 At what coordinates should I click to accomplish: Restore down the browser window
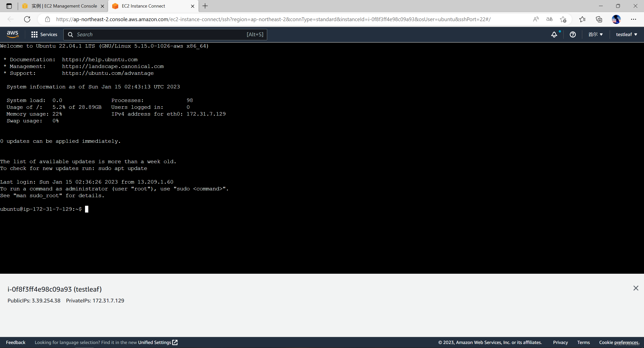pos(618,6)
